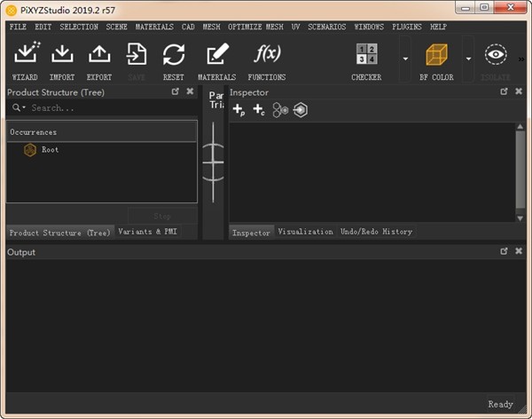Open the FILE menu
532x419 pixels.
click(x=18, y=27)
